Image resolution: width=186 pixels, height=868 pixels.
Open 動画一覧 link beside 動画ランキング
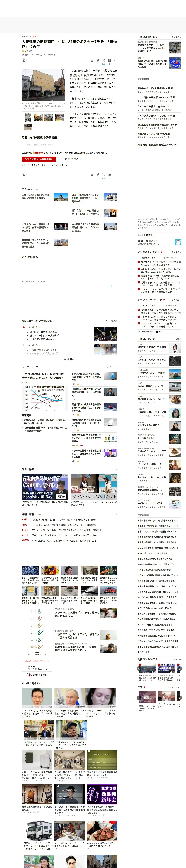(x=177, y=659)
